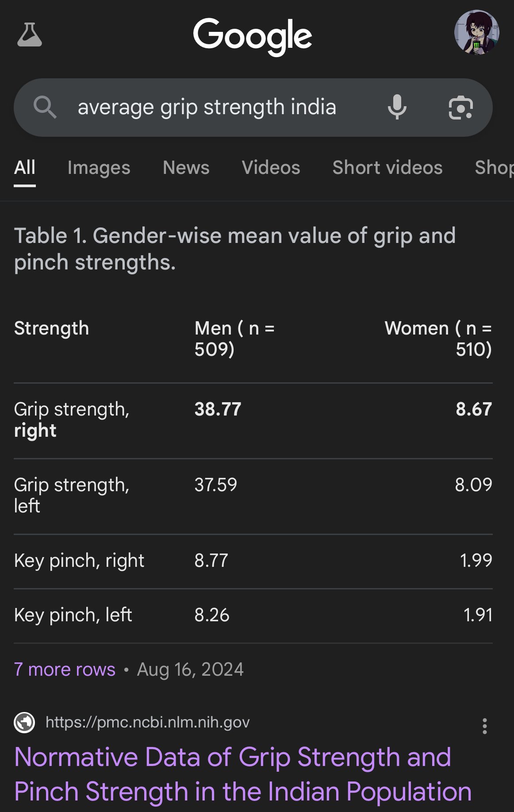Switch to the Images tab
This screenshot has height=812, width=514.
pyautogui.click(x=99, y=168)
